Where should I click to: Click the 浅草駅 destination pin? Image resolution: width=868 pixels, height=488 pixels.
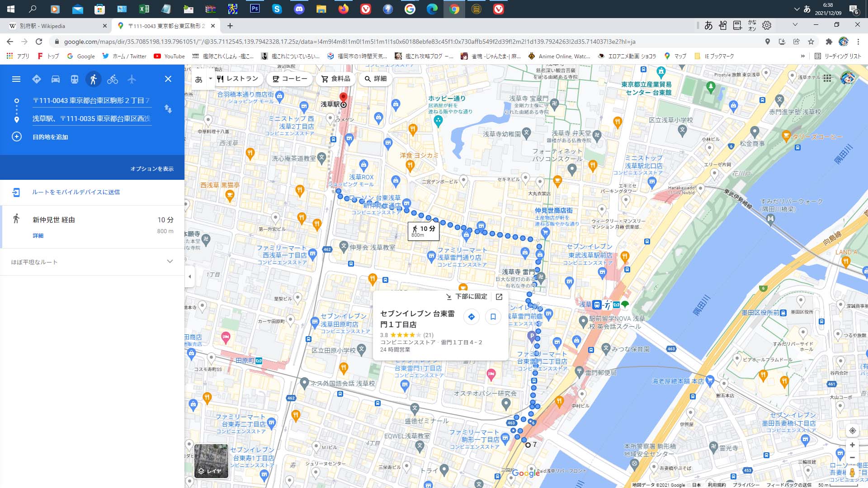pyautogui.click(x=343, y=99)
